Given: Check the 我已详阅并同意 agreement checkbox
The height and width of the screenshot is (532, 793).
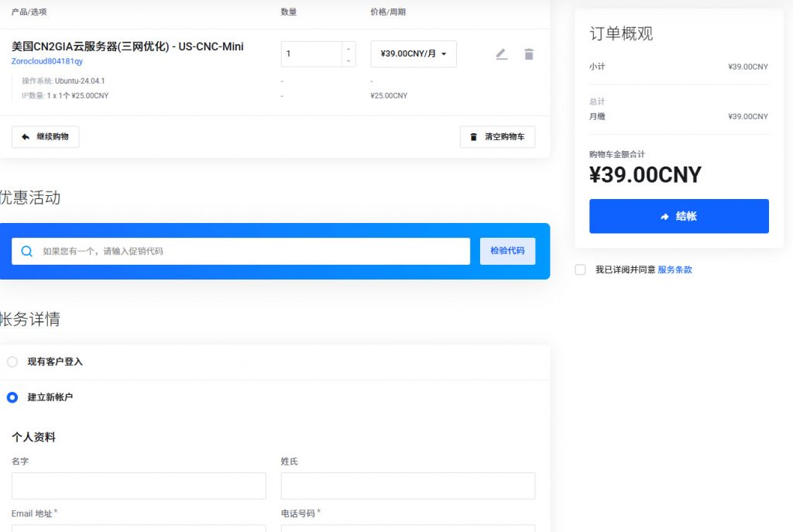Looking at the screenshot, I should click(x=579, y=269).
